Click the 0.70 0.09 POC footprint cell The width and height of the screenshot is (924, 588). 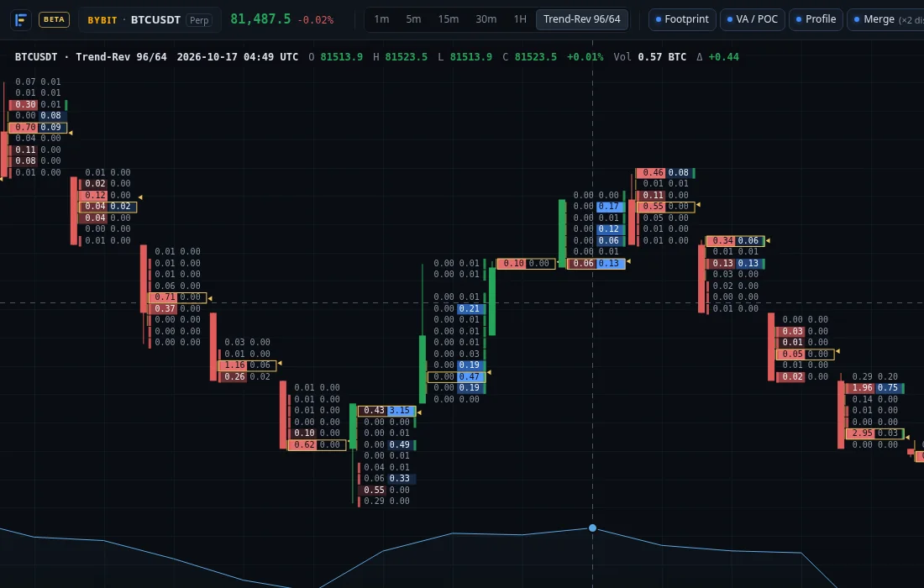pyautogui.click(x=38, y=128)
